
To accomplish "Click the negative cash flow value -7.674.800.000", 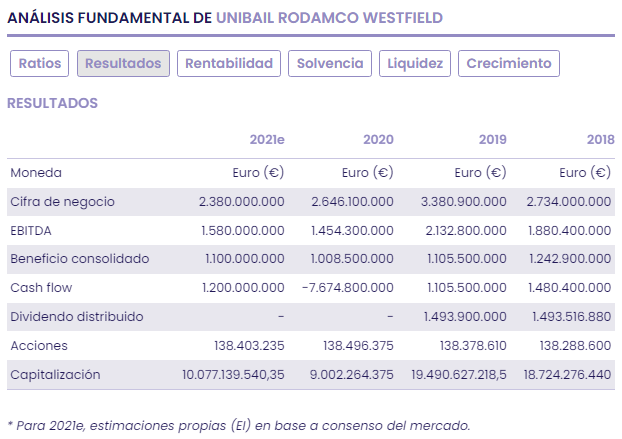I will (347, 288).
